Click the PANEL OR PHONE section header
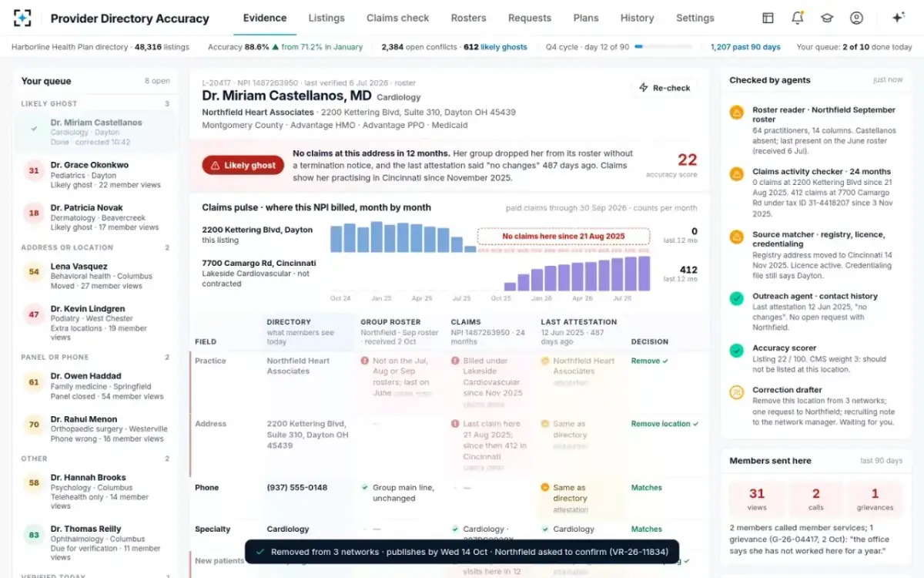Viewport: 924px width, 578px height. pos(55,357)
